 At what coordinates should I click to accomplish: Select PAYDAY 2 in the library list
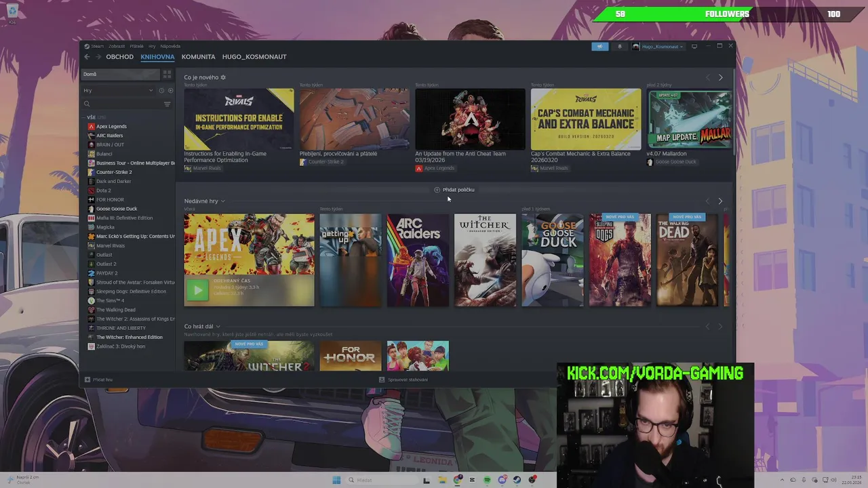(106, 273)
